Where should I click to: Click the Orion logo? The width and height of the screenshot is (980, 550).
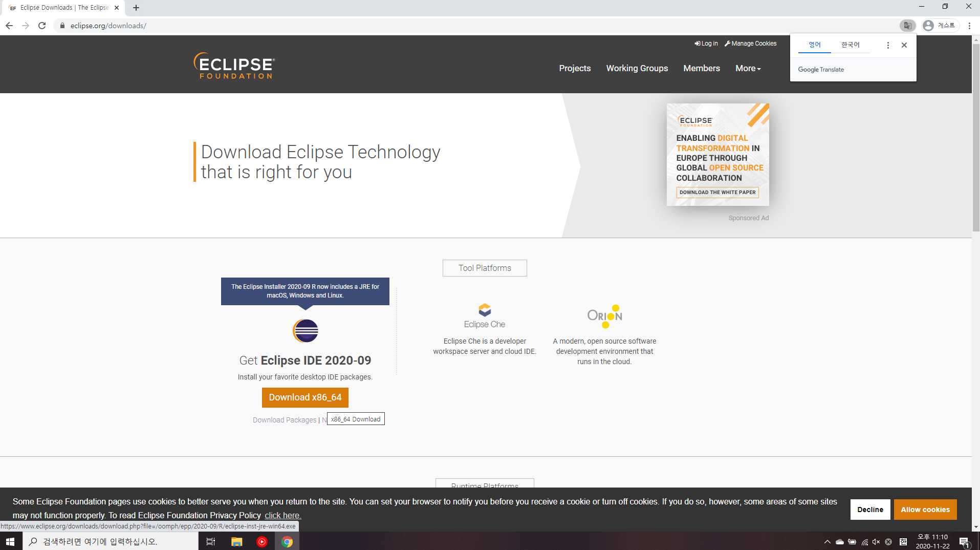coord(605,316)
